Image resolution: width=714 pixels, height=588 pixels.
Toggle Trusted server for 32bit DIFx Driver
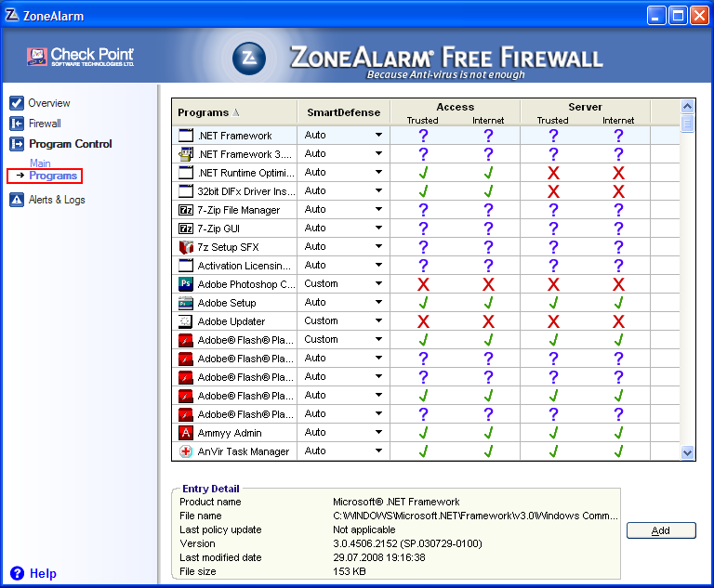tap(553, 191)
